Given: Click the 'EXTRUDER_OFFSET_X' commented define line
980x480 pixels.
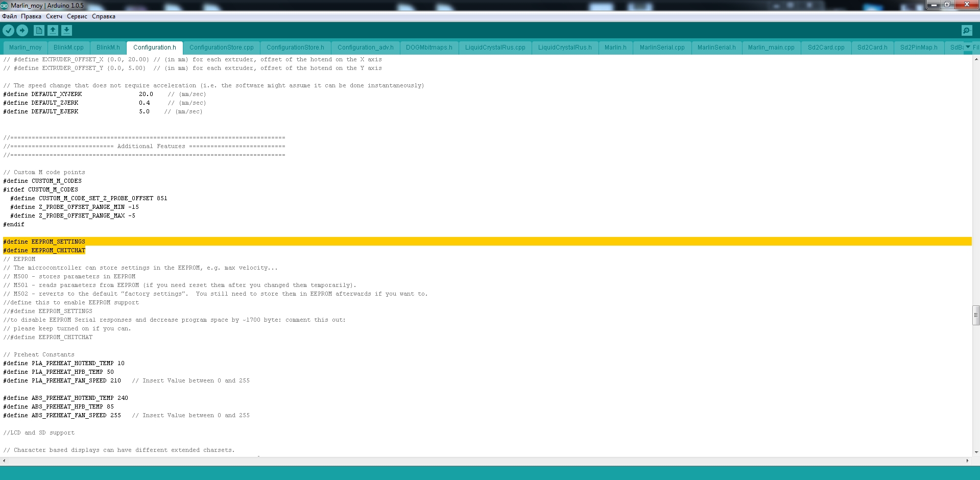Looking at the screenshot, I should point(193,59).
